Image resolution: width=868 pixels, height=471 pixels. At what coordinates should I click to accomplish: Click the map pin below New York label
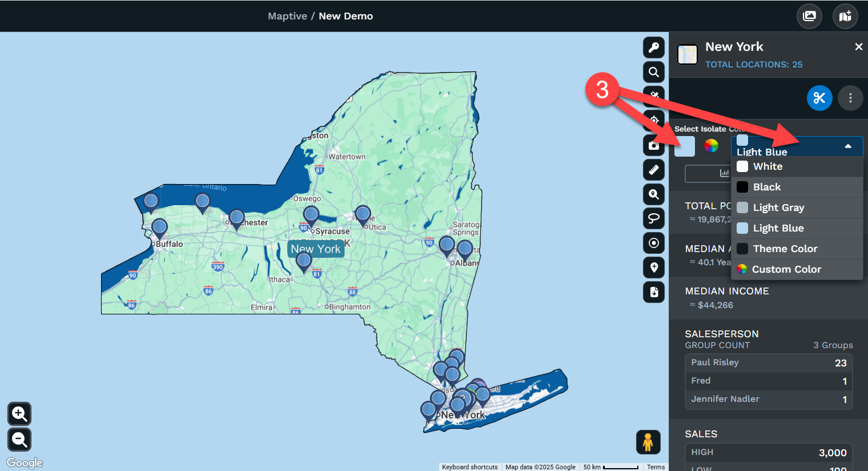(x=303, y=262)
